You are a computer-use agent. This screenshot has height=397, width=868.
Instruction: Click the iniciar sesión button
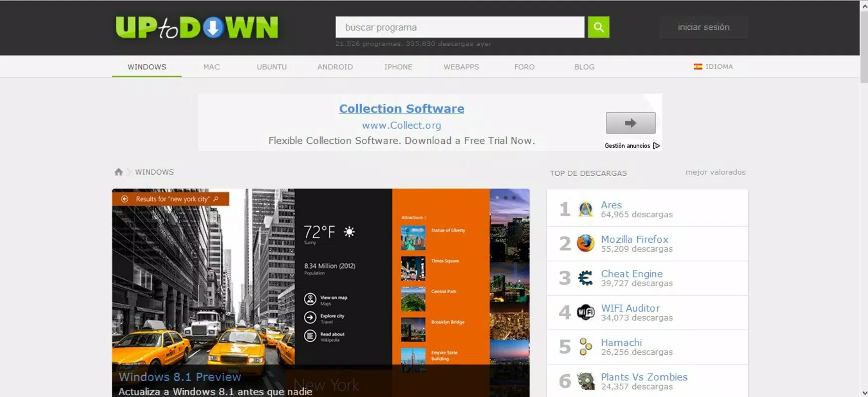(704, 27)
